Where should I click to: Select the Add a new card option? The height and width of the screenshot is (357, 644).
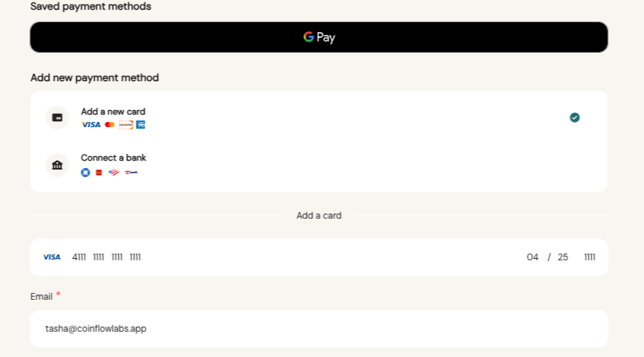point(319,118)
